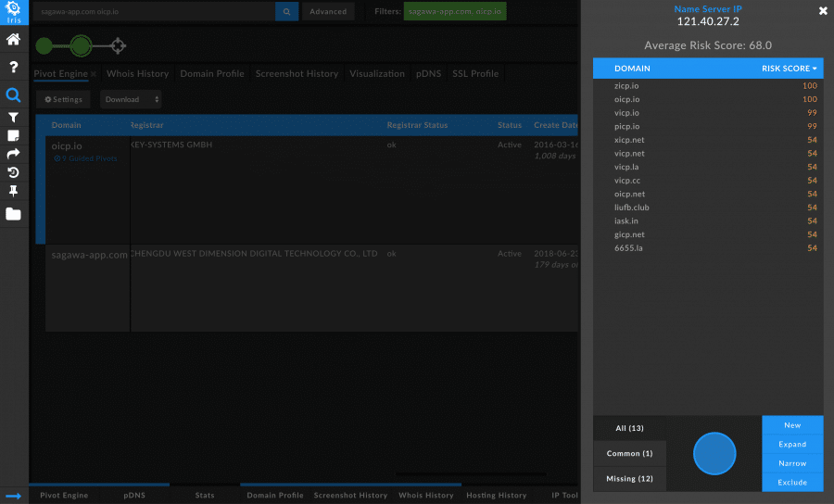The image size is (834, 504).
Task: Open bottom IP Tool tab
Action: [x=565, y=495]
